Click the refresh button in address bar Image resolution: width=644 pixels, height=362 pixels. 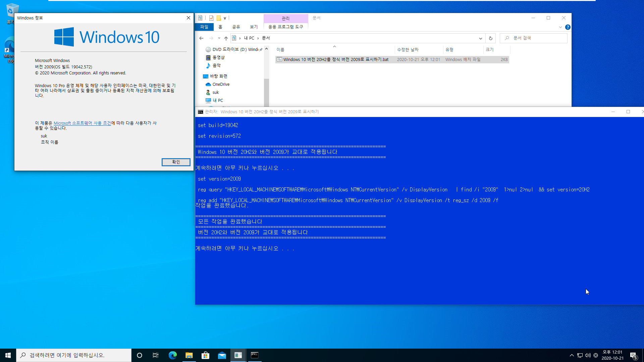pyautogui.click(x=490, y=38)
